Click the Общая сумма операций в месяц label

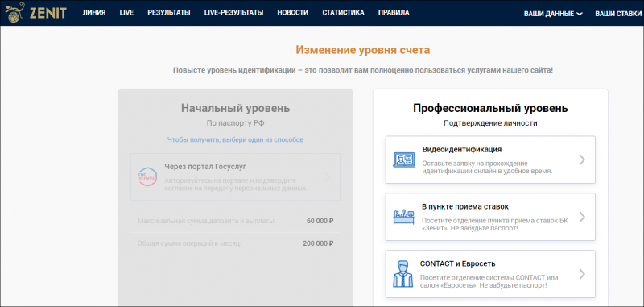pos(189,243)
